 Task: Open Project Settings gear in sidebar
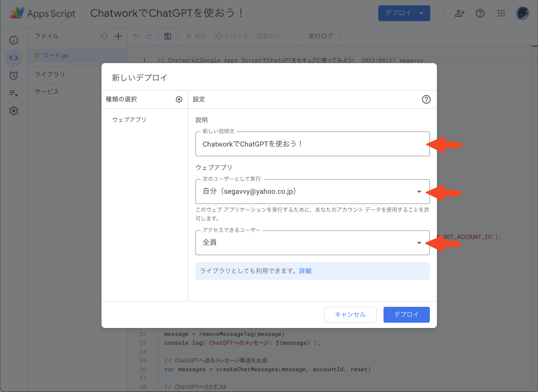(14, 111)
